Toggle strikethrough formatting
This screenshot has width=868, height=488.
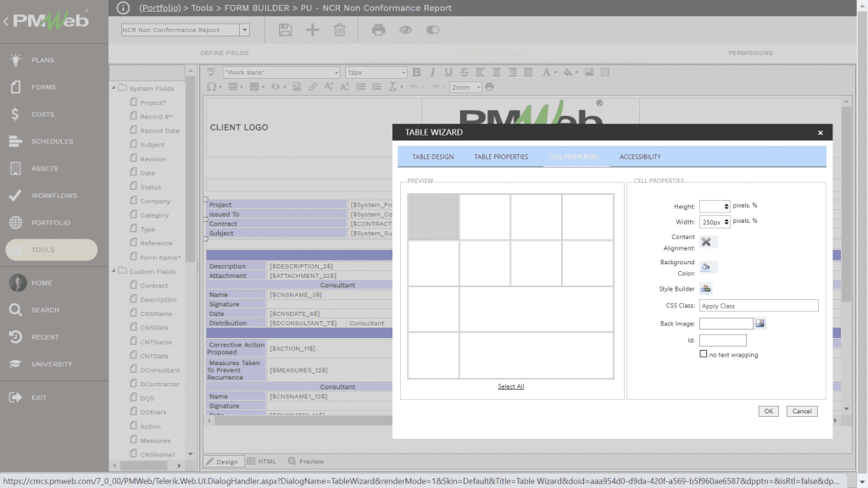465,72
